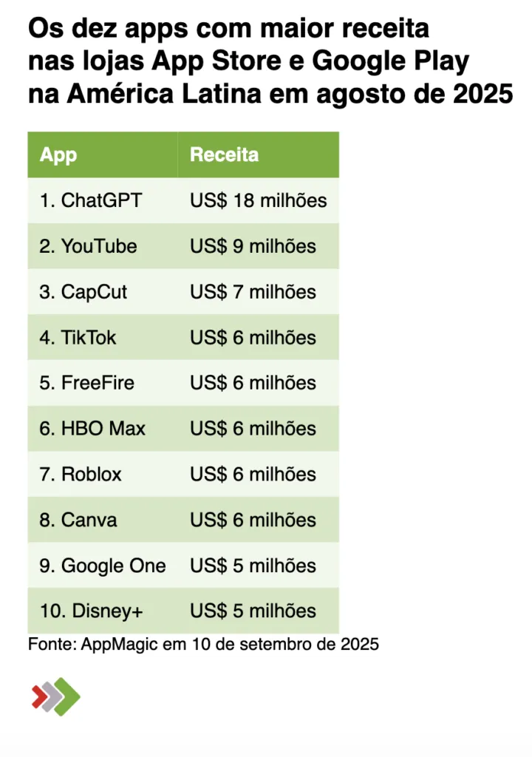
Task: Click the App column header
Action: 58,155
